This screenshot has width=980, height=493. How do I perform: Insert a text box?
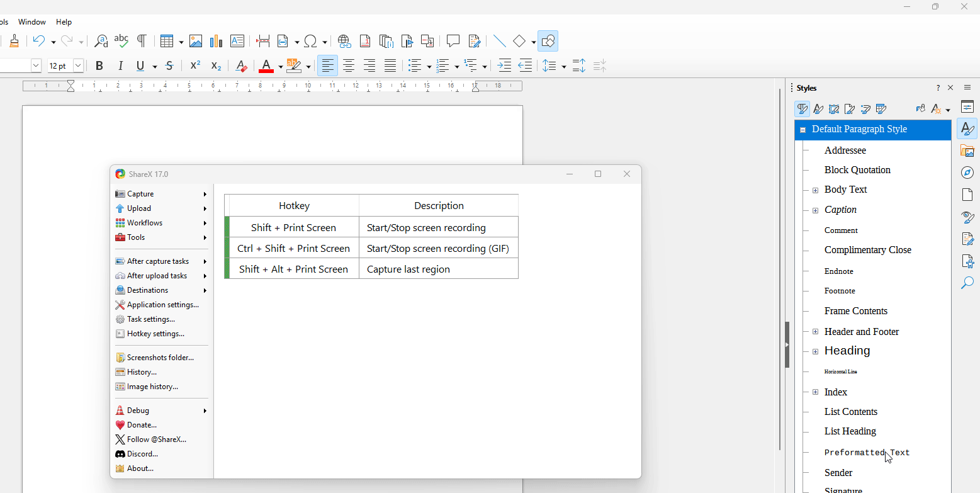click(237, 42)
